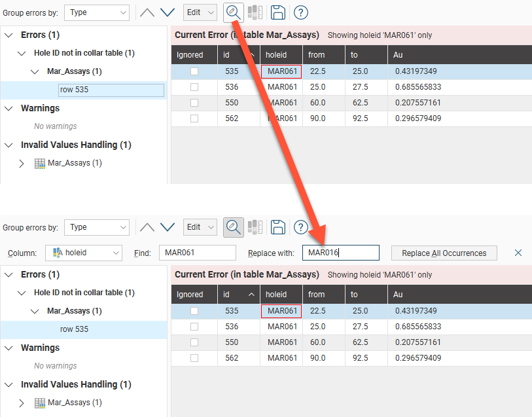Go to previous error using upper up arrow
This screenshot has height=417, width=532.
[147, 12]
